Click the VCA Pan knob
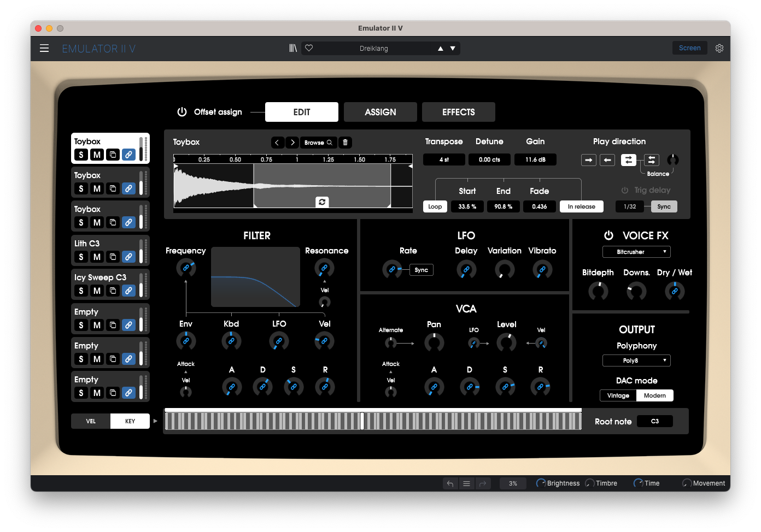 (434, 343)
